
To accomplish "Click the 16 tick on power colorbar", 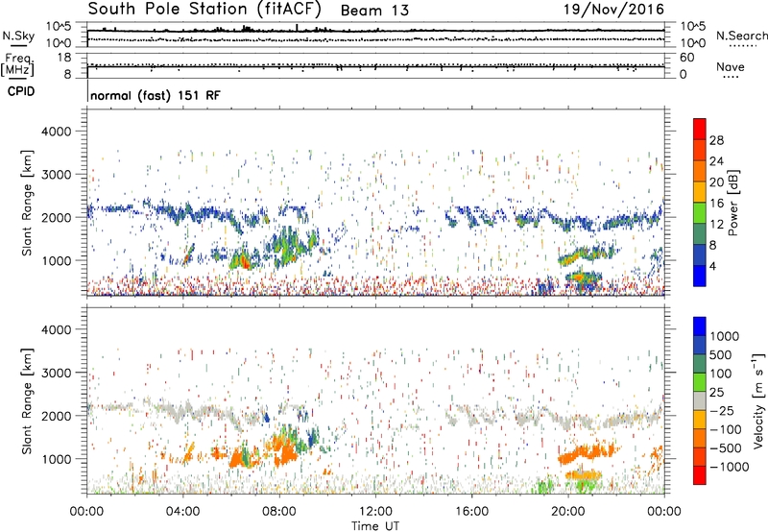I will [716, 204].
